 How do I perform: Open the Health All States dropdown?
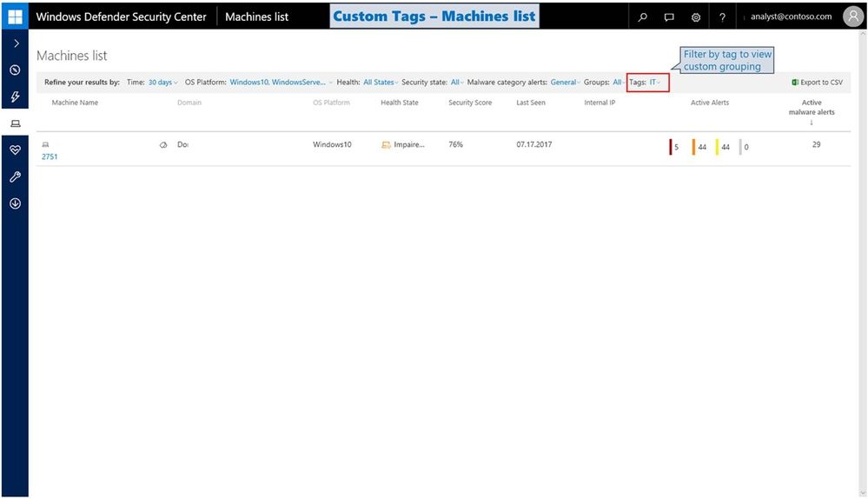click(381, 82)
